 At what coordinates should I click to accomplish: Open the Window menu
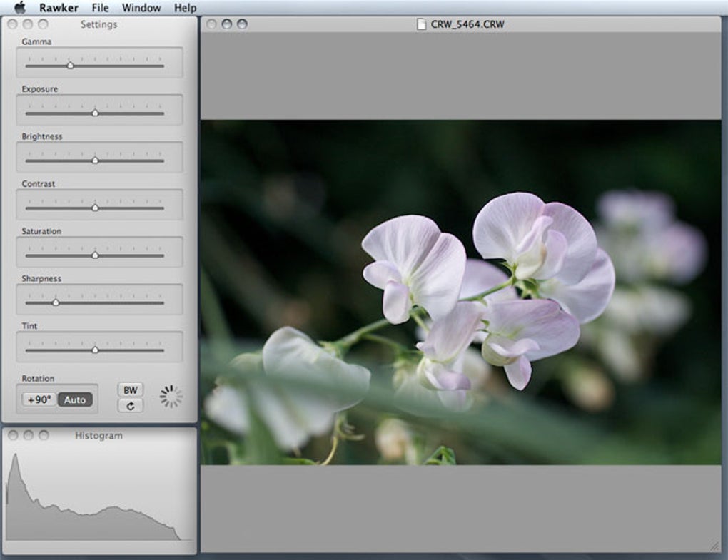(141, 8)
